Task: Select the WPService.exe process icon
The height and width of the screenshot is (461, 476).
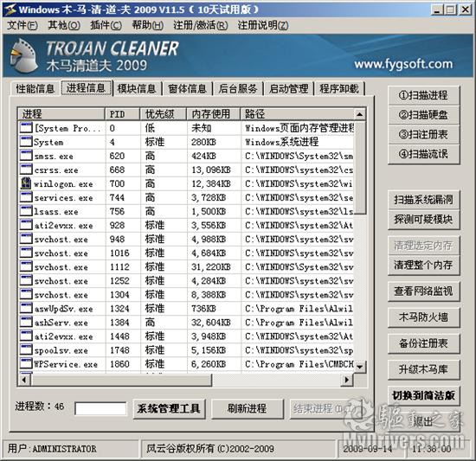Action: pyautogui.click(x=26, y=364)
